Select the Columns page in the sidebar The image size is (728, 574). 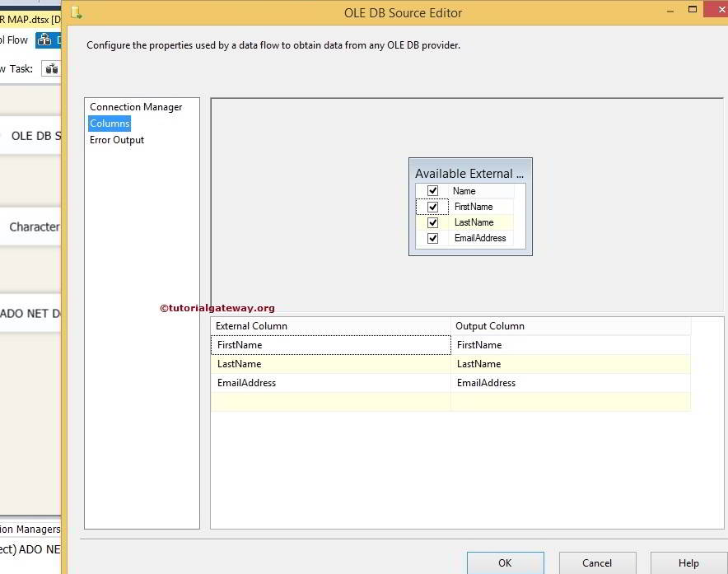(x=110, y=124)
